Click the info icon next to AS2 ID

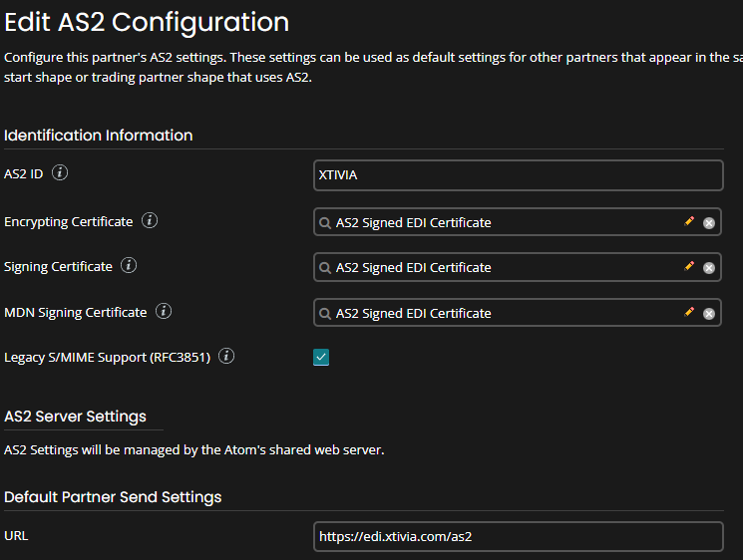point(60,173)
